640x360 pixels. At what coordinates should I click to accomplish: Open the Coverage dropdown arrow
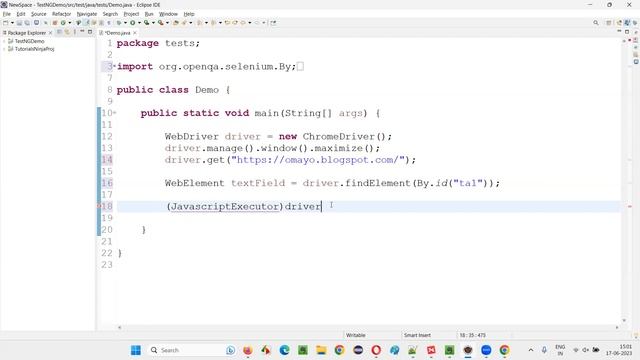click(153, 23)
